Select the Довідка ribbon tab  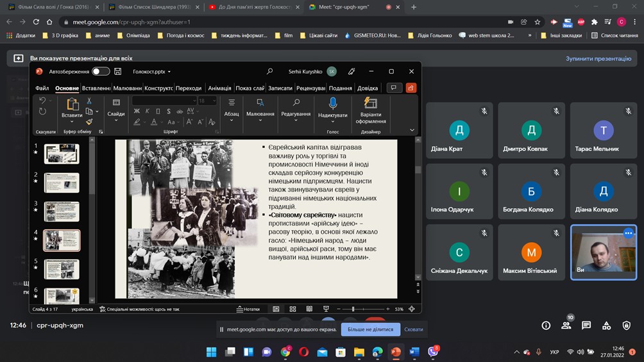click(367, 88)
